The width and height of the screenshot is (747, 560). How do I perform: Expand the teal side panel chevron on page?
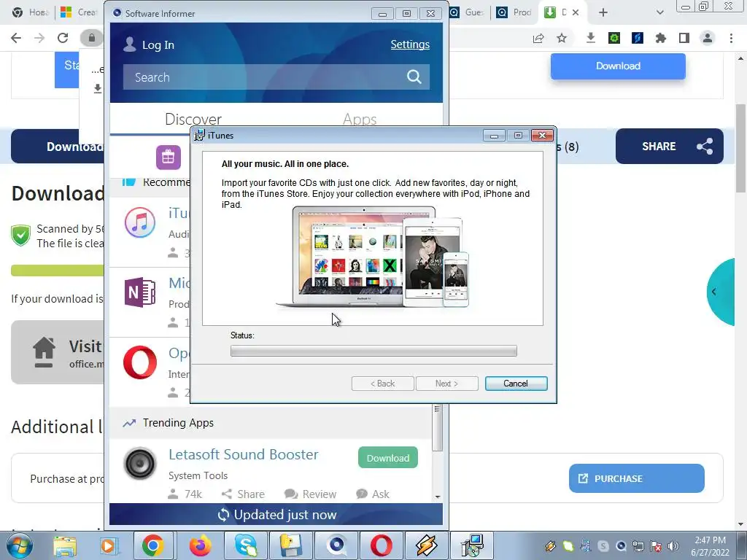[713, 292]
